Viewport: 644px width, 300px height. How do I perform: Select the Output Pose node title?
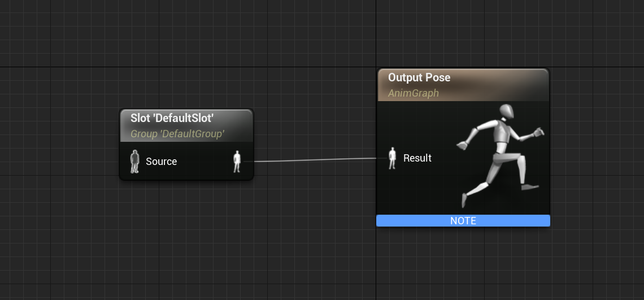pos(419,77)
